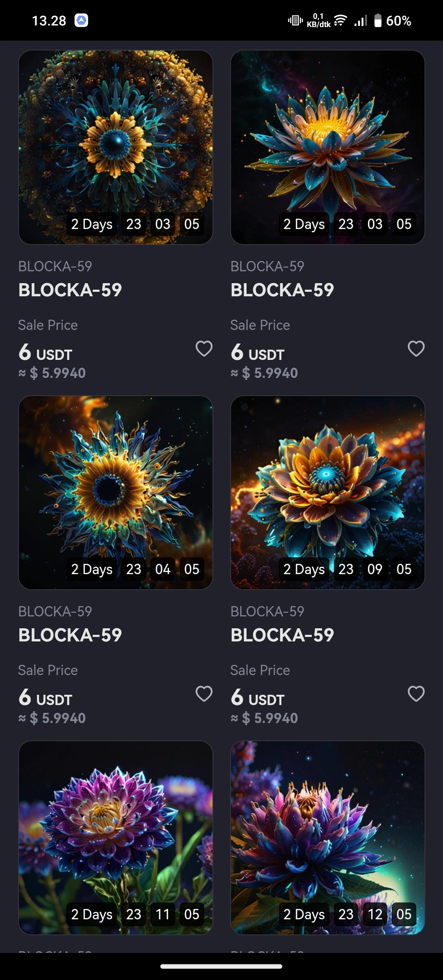The width and height of the screenshot is (443, 980).
Task: Open the purple flower with moon glow
Action: pyautogui.click(x=328, y=838)
